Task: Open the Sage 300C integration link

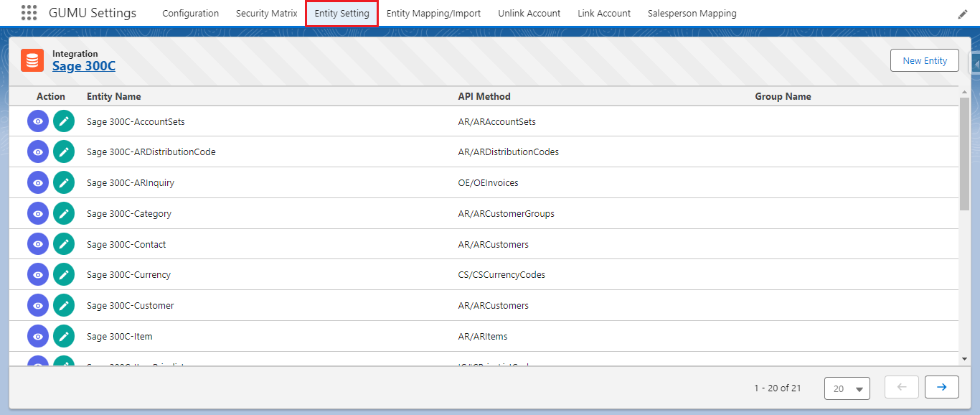Action: coord(84,66)
